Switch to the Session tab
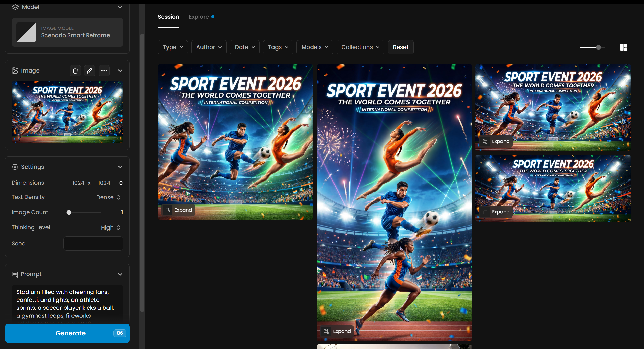Screen dimensions: 644x349 coord(169,17)
